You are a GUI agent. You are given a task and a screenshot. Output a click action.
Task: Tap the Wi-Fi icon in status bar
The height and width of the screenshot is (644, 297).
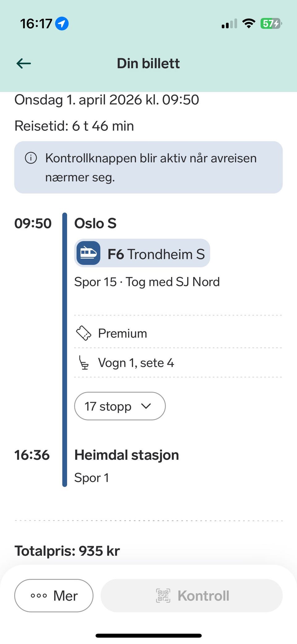coord(248,23)
